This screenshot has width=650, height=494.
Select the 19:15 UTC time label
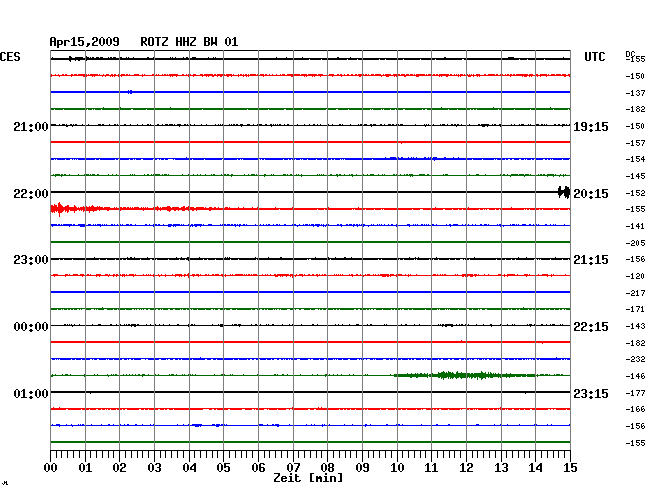pyautogui.click(x=591, y=126)
